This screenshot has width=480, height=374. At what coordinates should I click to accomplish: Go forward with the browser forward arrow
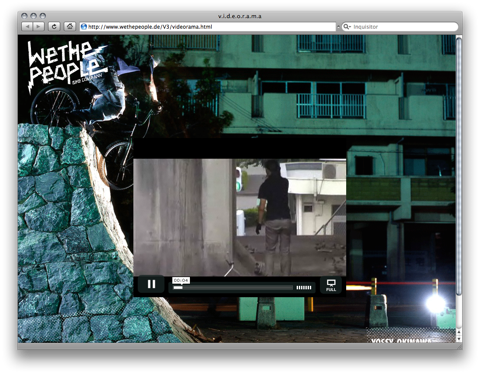pyautogui.click(x=39, y=26)
